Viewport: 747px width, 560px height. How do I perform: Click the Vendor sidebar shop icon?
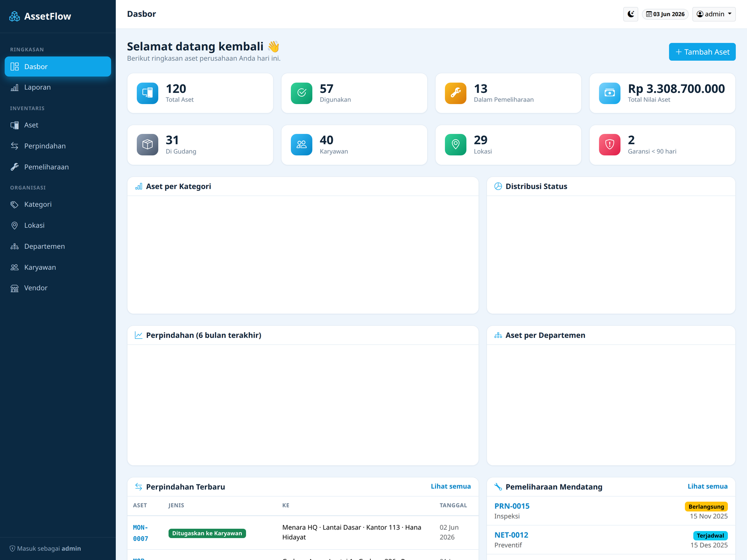[x=14, y=288]
